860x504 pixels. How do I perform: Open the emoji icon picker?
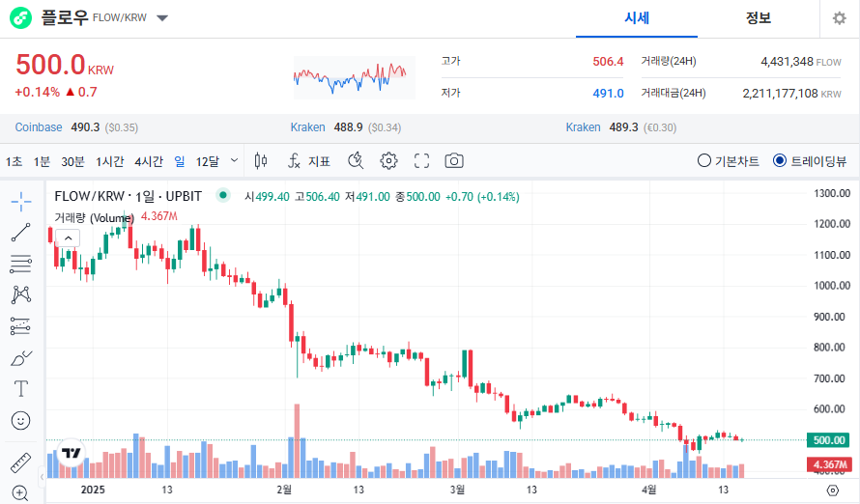click(x=21, y=421)
